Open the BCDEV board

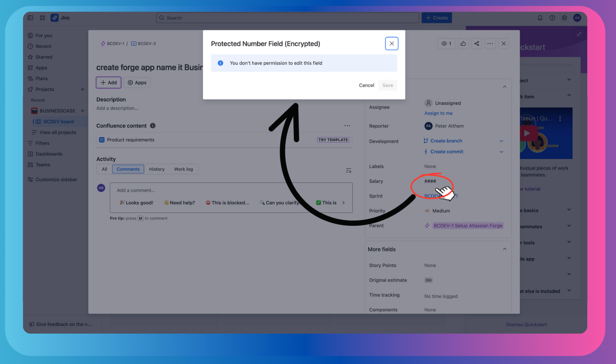coord(59,122)
